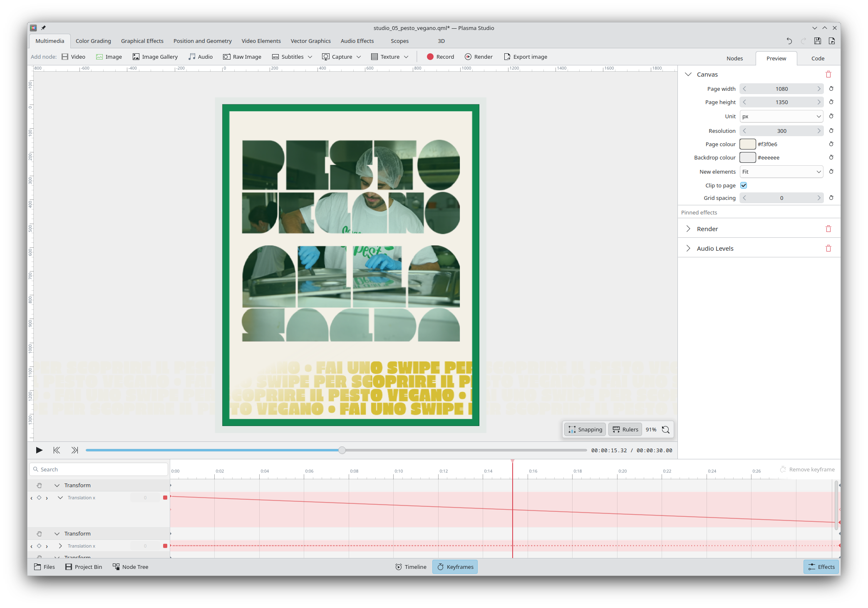Delete the Canvas section with the trash icon
The height and width of the screenshot is (608, 868).
coord(828,75)
